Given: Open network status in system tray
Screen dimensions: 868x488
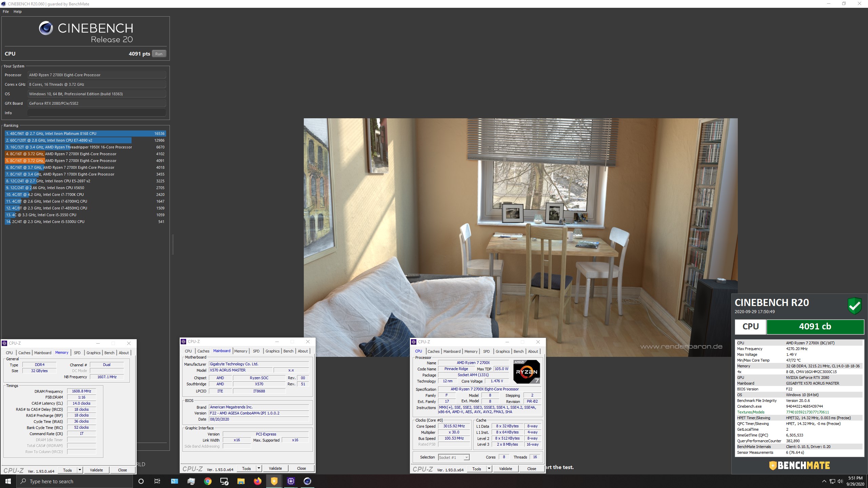Looking at the screenshot, I should [x=832, y=482].
